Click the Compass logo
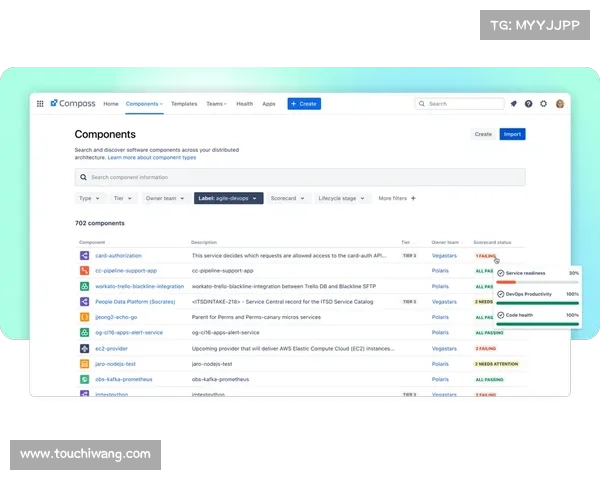Screen dimensions: 600x480 tap(73, 103)
